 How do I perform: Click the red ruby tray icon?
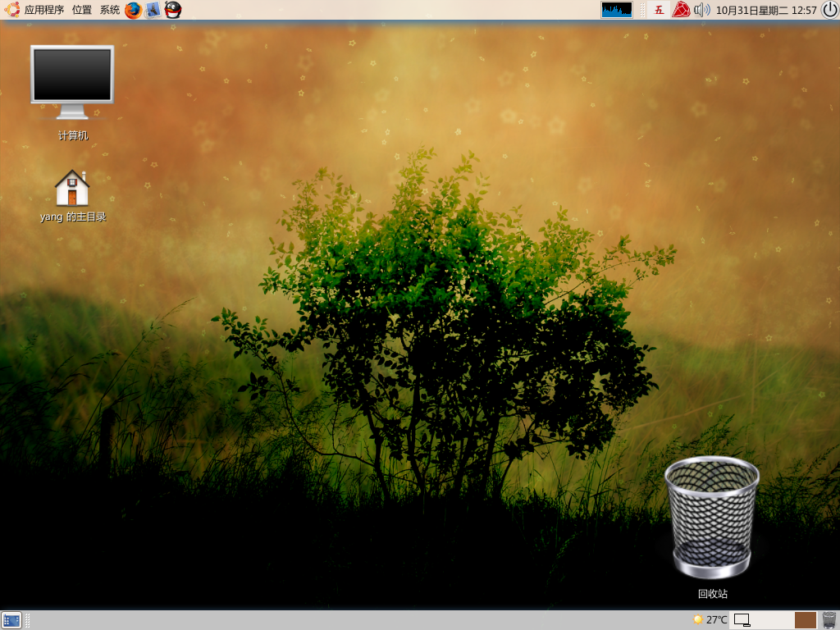click(681, 10)
